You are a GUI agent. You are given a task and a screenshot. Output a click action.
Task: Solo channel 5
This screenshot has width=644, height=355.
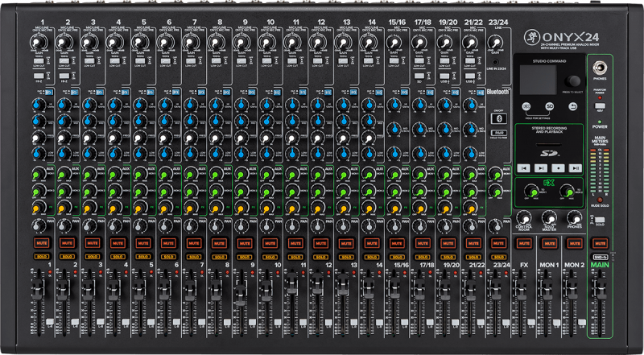pyautogui.click(x=142, y=255)
